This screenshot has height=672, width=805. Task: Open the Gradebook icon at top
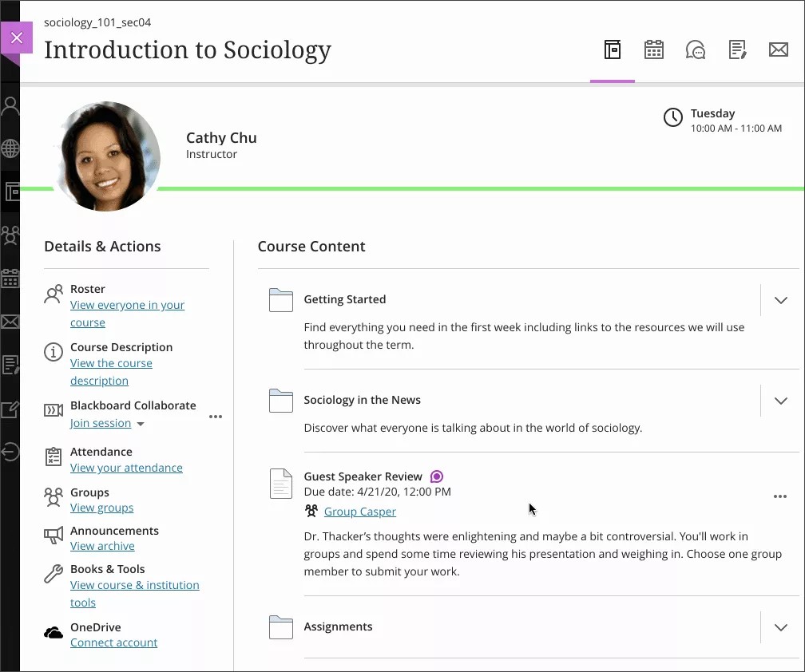[x=737, y=49]
